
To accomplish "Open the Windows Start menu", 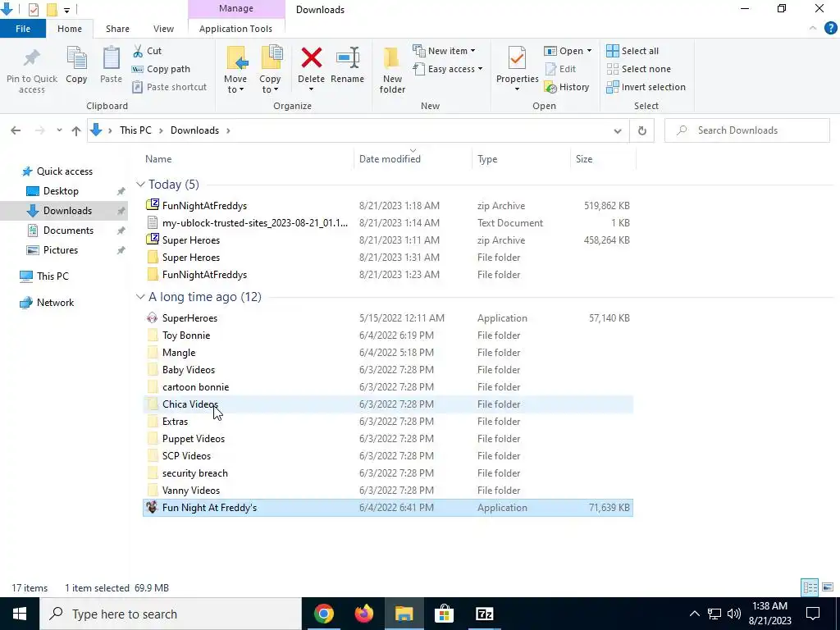I will 20,614.
